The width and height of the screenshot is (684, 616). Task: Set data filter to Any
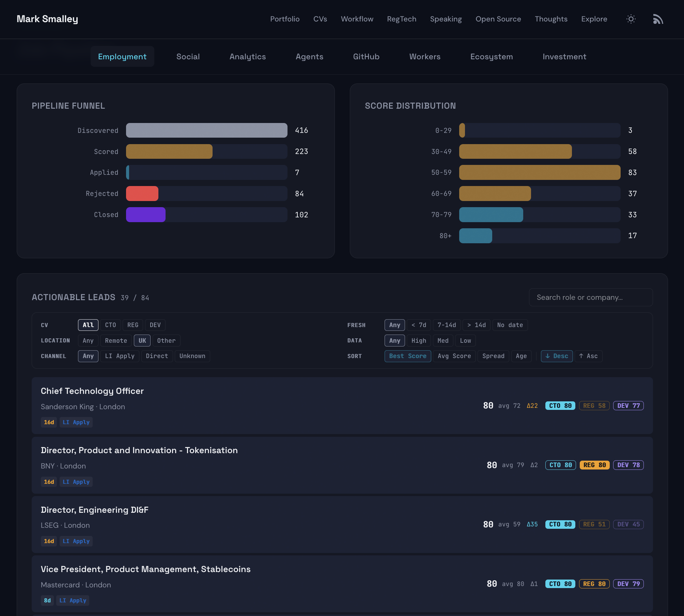[395, 341]
